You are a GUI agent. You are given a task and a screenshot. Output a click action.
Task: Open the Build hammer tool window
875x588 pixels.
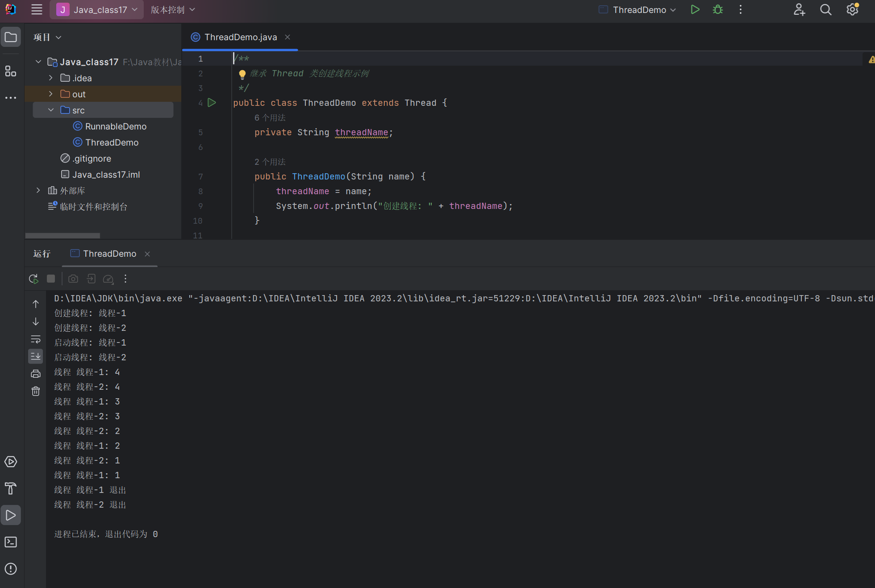click(11, 488)
